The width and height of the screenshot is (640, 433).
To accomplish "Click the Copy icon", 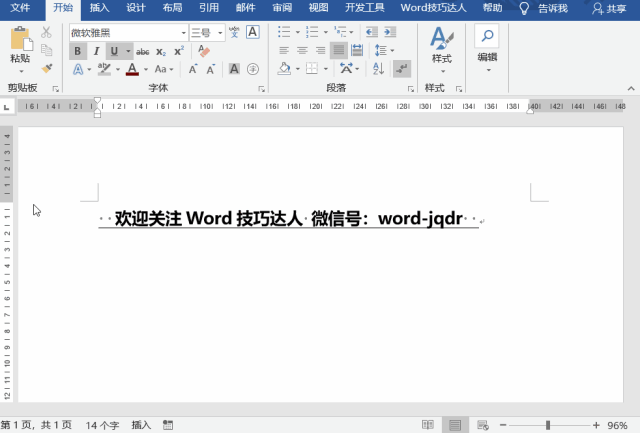I will (x=47, y=50).
